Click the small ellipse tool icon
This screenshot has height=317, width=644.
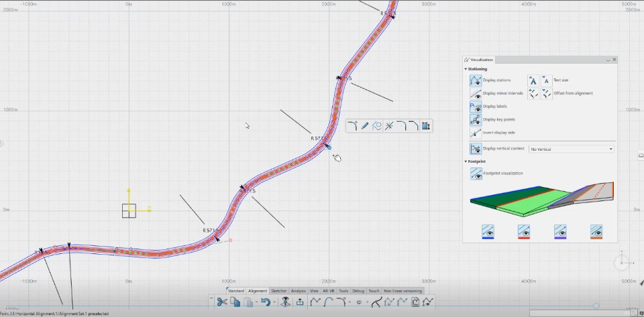click(x=359, y=302)
